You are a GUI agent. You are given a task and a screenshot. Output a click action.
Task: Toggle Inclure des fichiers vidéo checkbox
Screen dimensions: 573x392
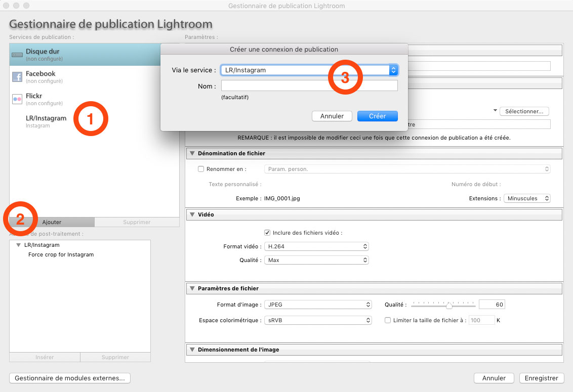(x=267, y=233)
